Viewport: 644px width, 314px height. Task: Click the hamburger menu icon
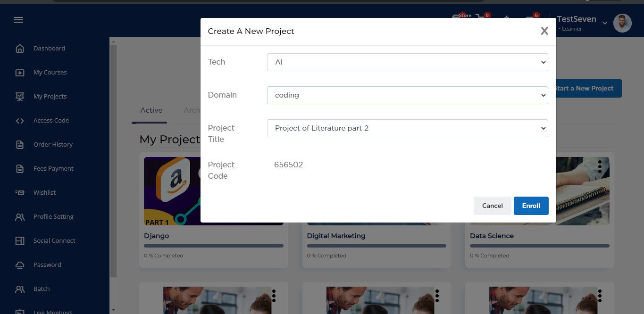pyautogui.click(x=18, y=20)
